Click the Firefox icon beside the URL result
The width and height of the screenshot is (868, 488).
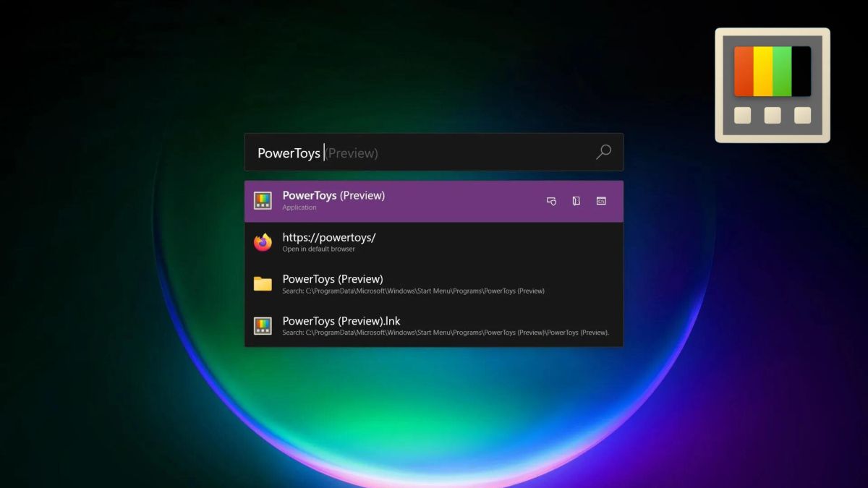point(262,242)
